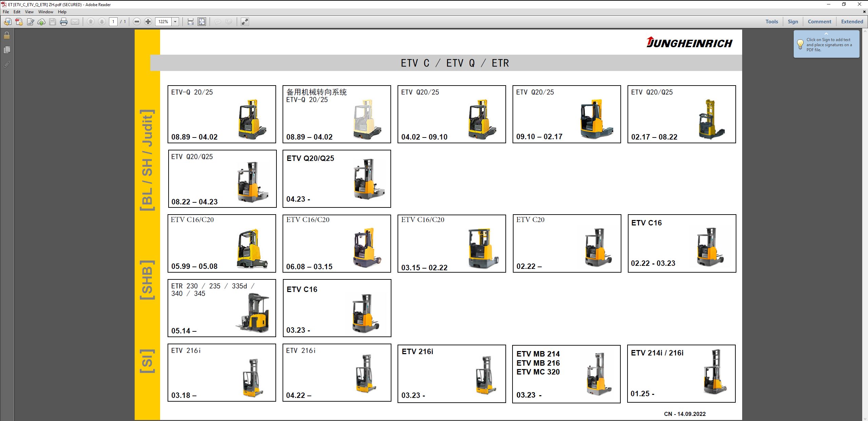
Task: Open the Page Thumbnails panel
Action: click(6, 50)
